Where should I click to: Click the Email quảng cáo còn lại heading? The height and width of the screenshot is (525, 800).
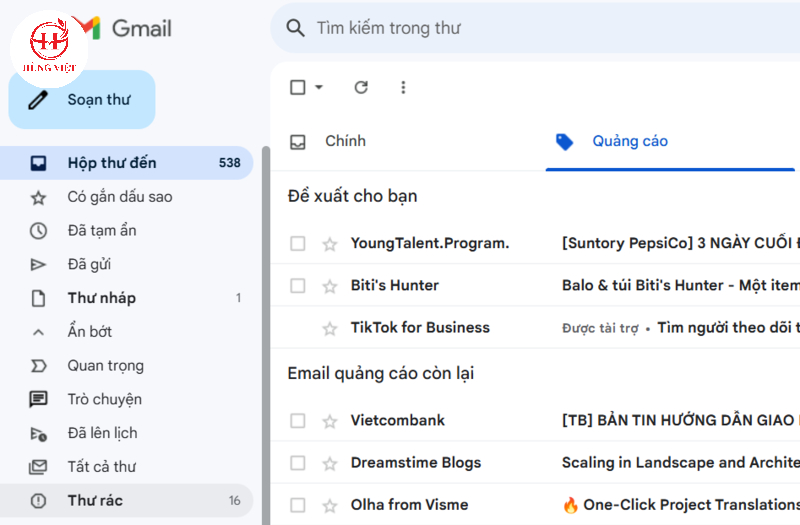coord(381,373)
